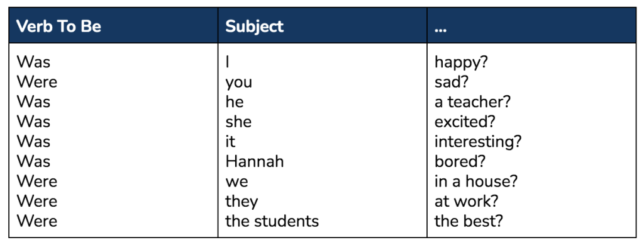Click the phrase 'in a house?'
This screenshot has height=247, width=644.
476,181
